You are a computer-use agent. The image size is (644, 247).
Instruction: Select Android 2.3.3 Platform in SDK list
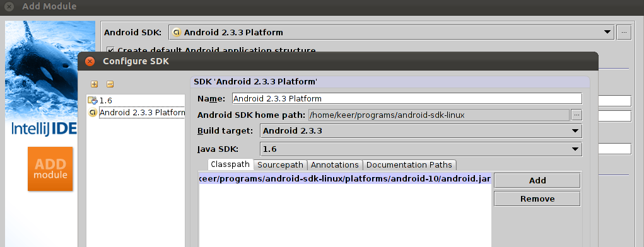click(136, 112)
